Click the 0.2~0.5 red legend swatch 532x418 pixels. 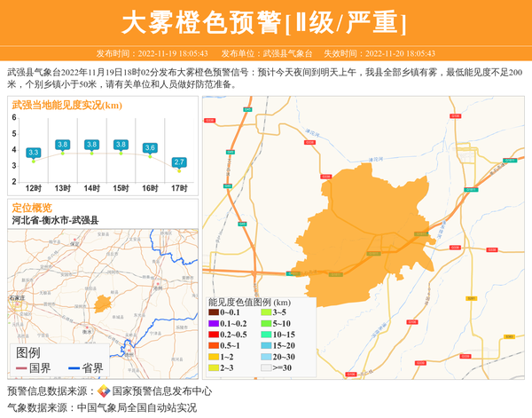(214, 335)
